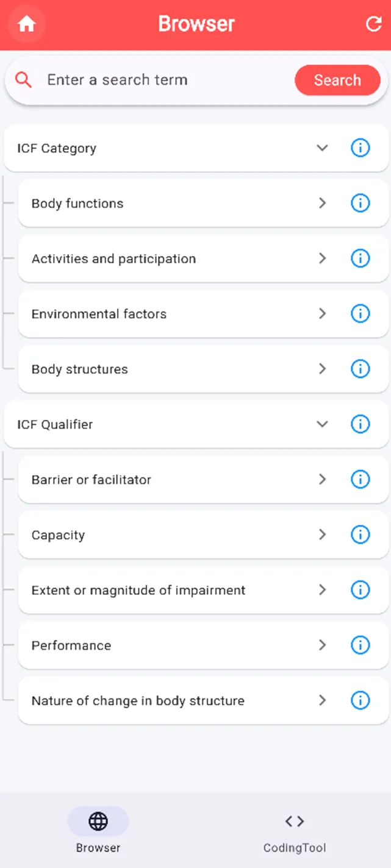The height and width of the screenshot is (868, 391).
Task: Collapse the ICF Category section
Action: coord(323,148)
